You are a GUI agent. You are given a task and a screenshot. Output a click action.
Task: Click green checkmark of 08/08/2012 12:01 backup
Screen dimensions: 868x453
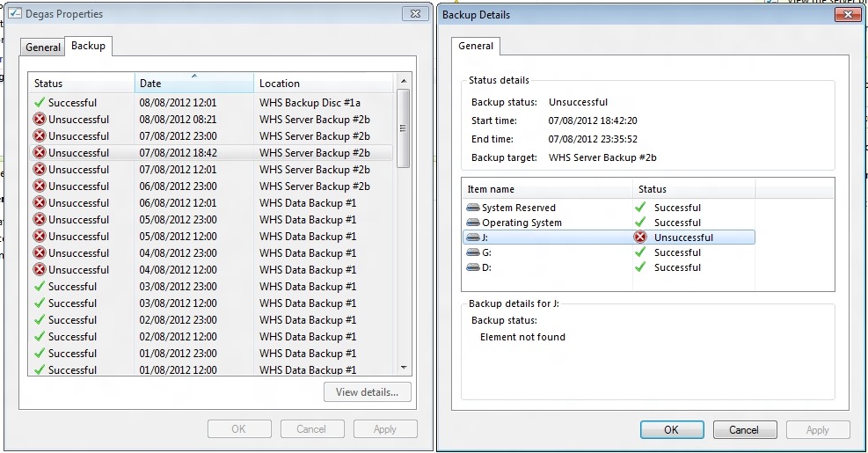coord(40,103)
